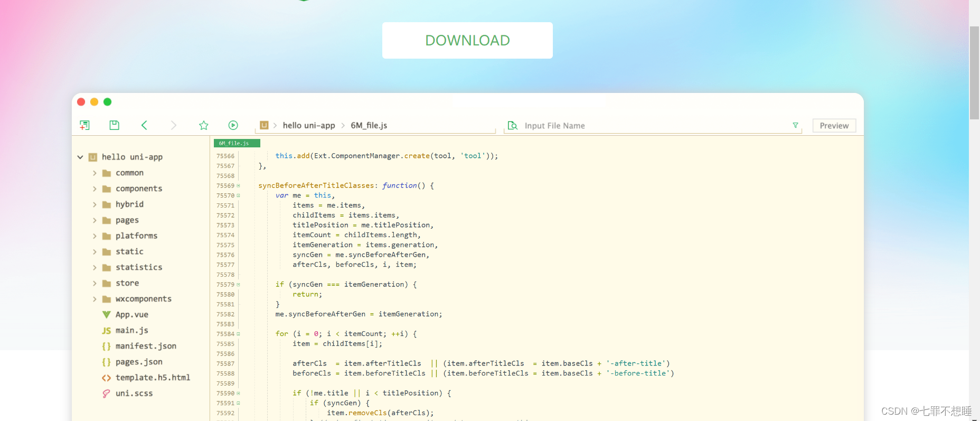Open template.h5.html in the file tree
Image resolution: width=980 pixels, height=421 pixels.
pos(153,378)
